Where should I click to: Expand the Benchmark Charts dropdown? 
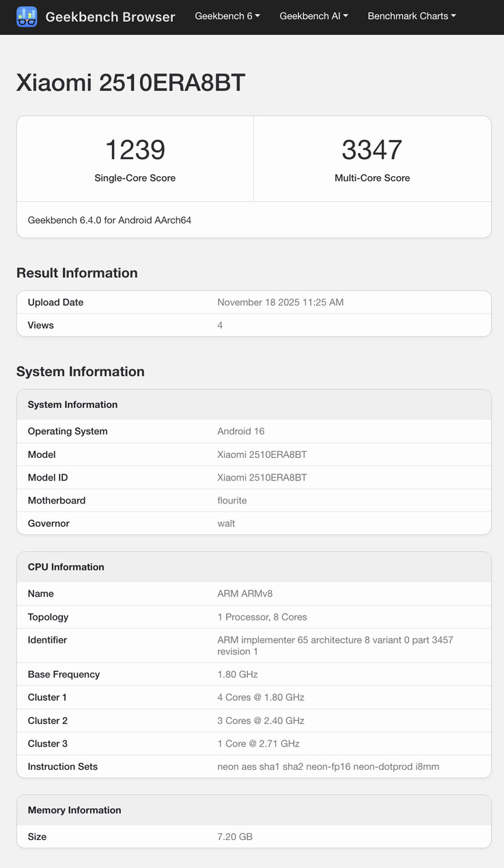(x=411, y=16)
